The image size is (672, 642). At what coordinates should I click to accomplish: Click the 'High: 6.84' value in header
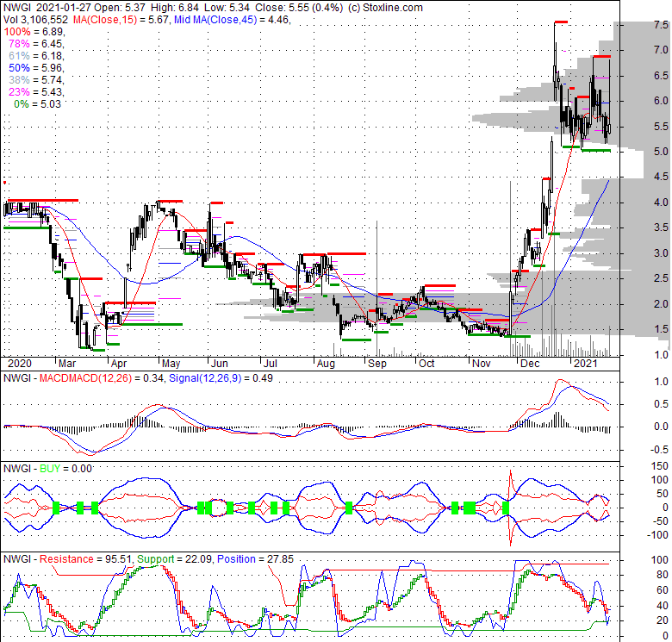[x=174, y=8]
